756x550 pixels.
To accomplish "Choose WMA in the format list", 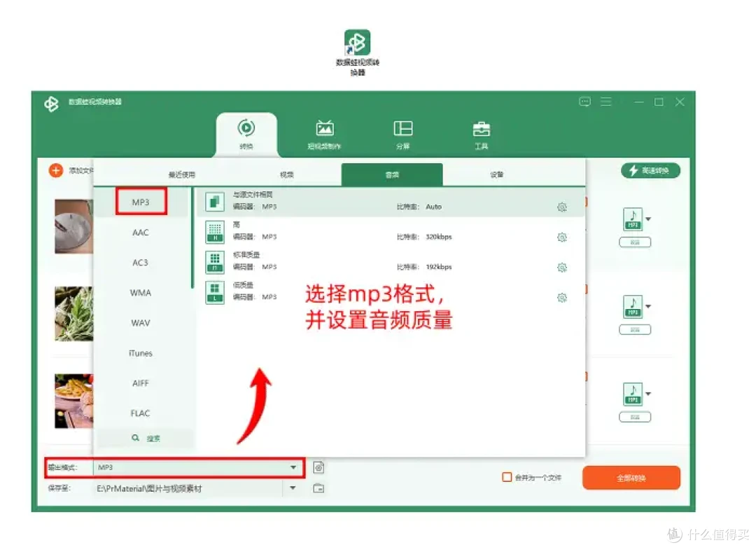I will point(141,293).
